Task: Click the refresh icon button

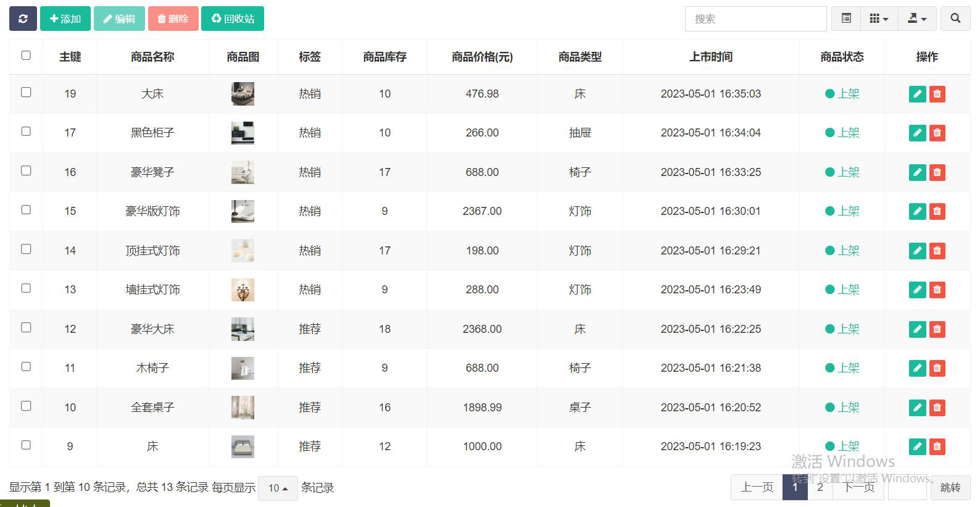Action: pyautogui.click(x=23, y=19)
